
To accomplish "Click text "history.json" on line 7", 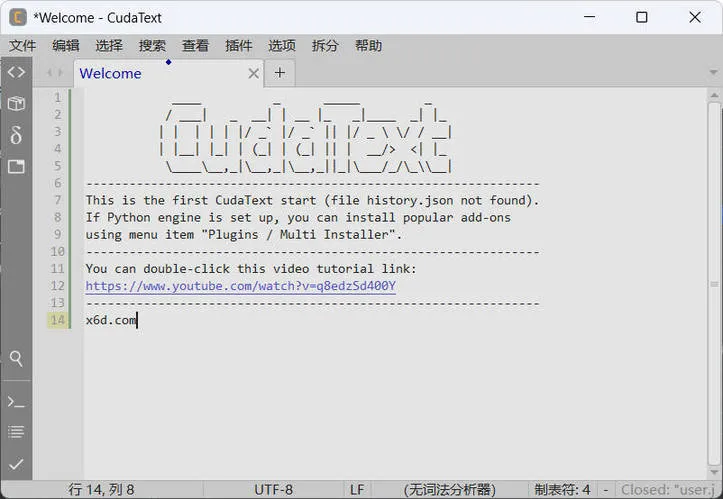I will coord(410,200).
